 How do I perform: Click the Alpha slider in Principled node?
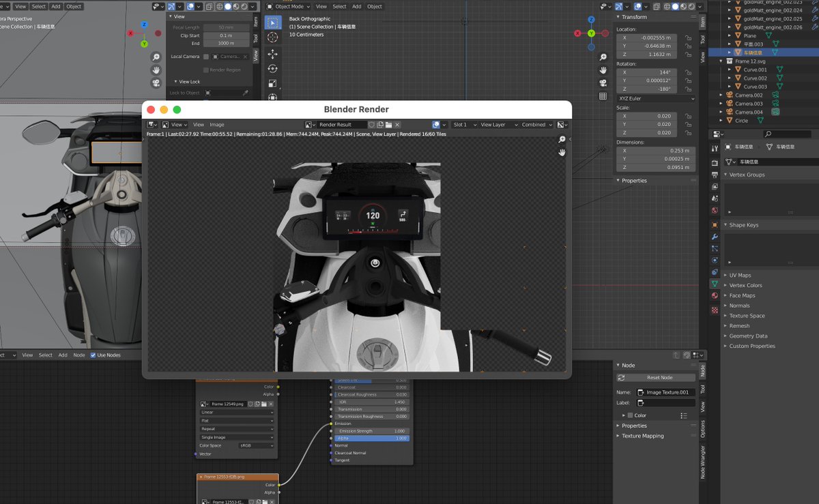click(372, 438)
